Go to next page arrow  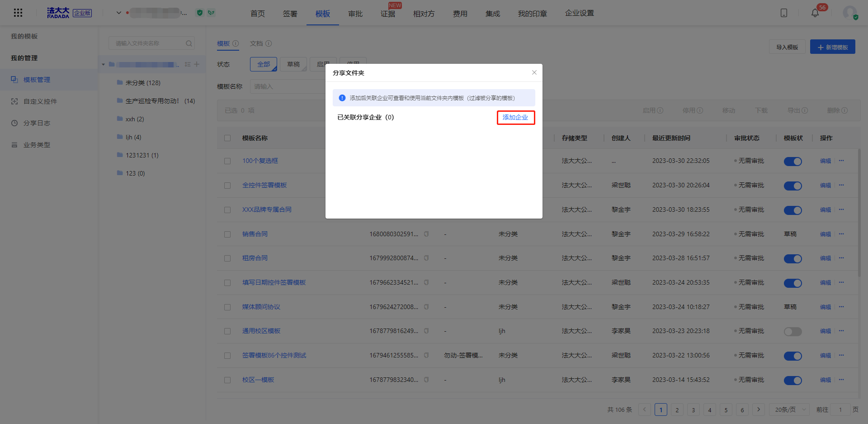[x=759, y=410]
